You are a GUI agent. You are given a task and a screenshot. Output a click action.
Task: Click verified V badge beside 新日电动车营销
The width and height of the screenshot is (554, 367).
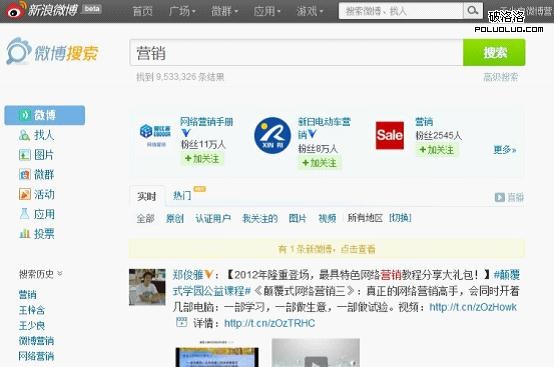[x=312, y=134]
